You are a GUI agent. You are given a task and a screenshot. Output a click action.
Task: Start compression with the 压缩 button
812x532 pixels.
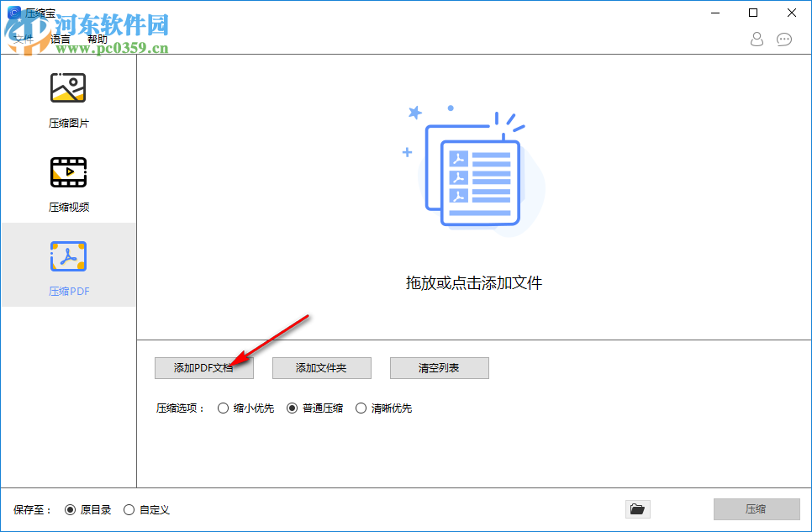pos(757,509)
